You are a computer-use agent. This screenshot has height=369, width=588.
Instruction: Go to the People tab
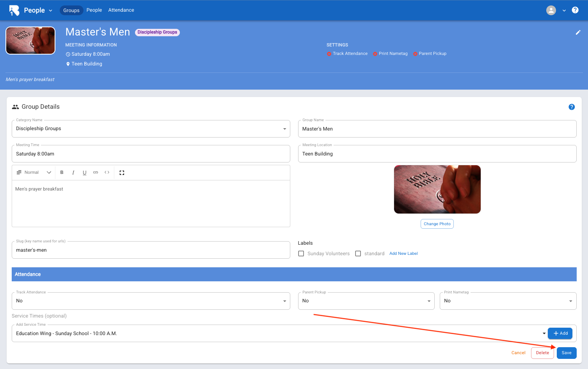pos(94,10)
